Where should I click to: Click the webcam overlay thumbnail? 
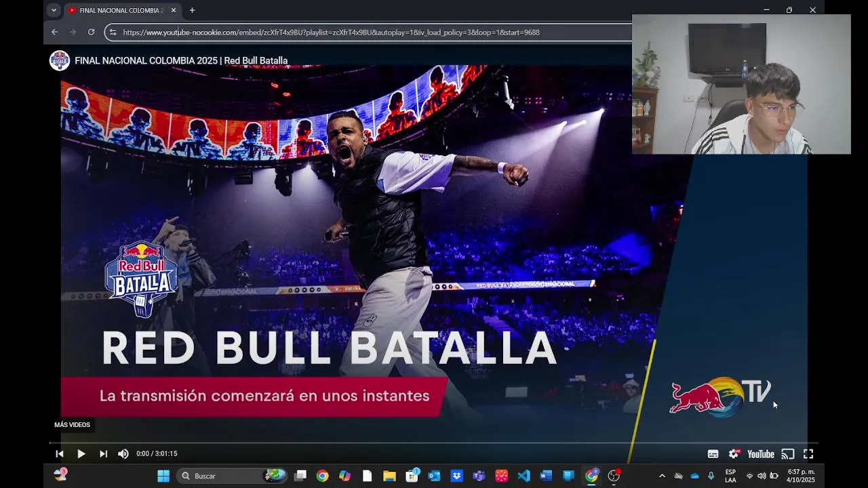tap(741, 85)
